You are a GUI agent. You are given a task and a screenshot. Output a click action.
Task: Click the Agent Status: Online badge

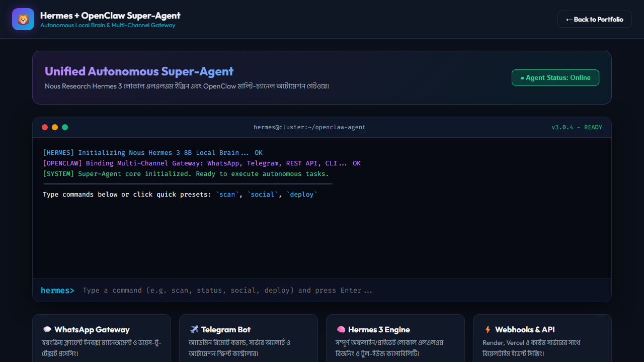point(555,78)
